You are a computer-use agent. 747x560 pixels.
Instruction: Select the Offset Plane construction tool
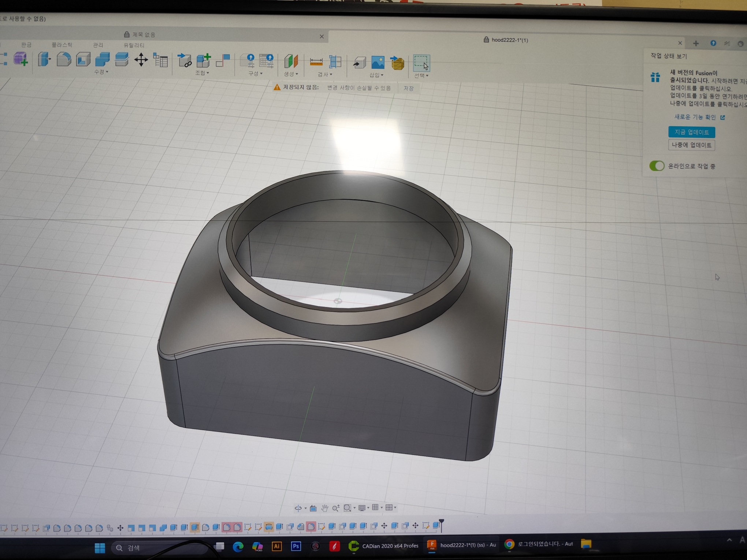point(291,61)
